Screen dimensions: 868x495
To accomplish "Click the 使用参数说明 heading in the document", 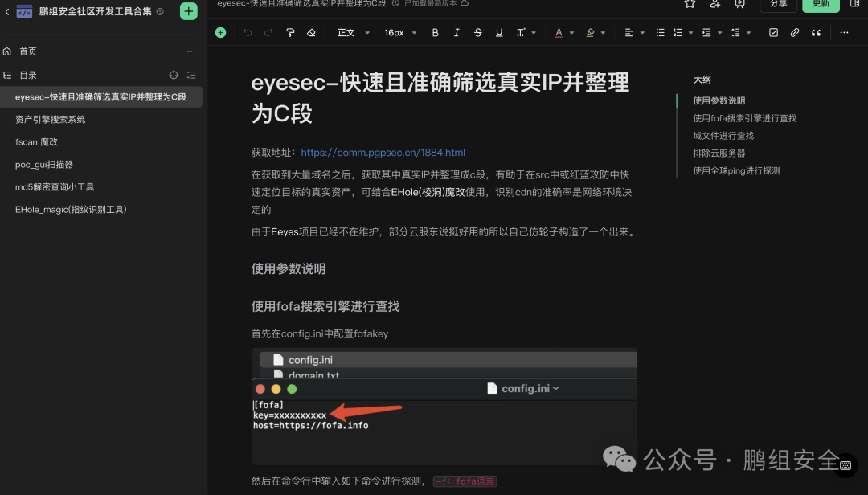I will tap(289, 269).
